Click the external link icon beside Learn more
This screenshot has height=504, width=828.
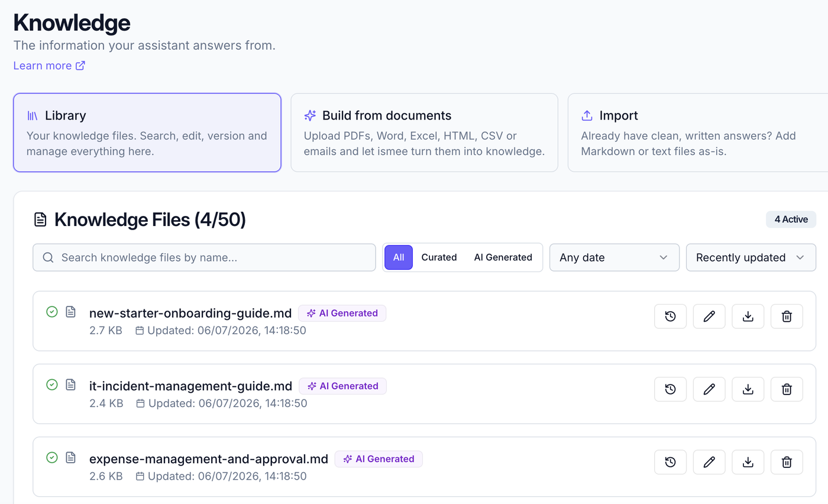pos(80,66)
